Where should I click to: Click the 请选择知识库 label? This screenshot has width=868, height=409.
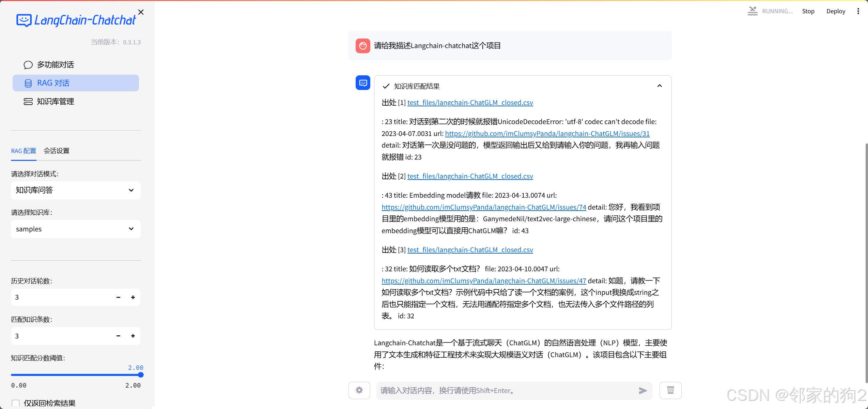[32, 213]
